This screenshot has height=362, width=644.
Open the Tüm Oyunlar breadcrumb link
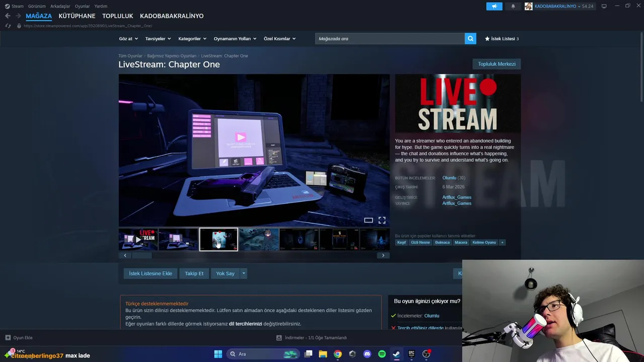(130, 56)
